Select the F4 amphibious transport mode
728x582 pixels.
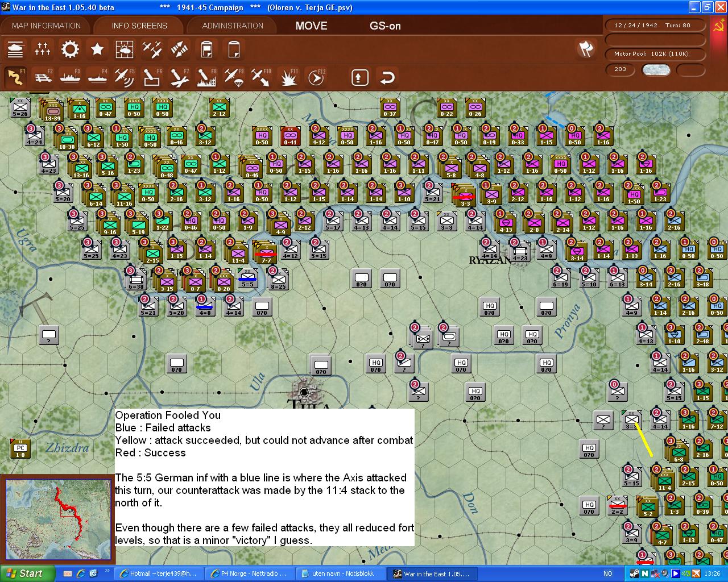[97, 77]
